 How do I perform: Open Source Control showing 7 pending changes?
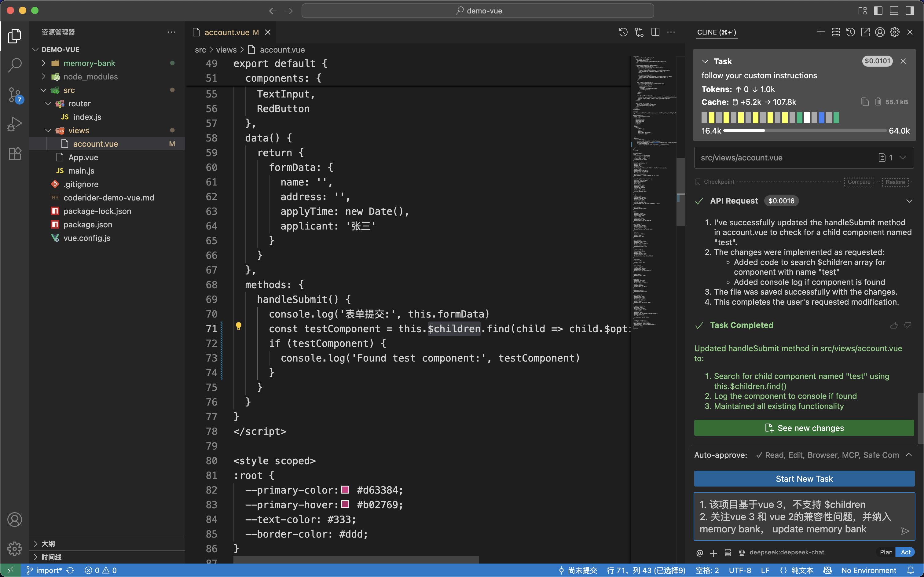[14, 95]
